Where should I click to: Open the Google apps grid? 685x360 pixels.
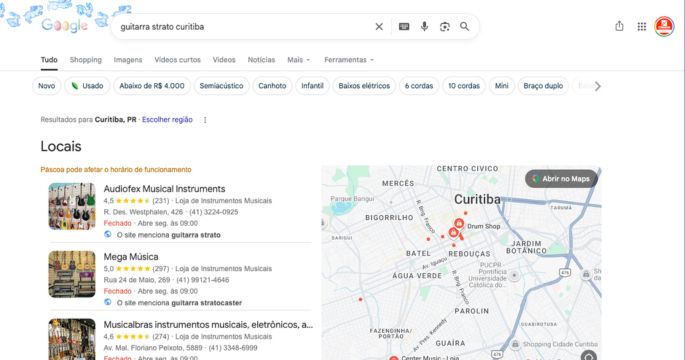(x=641, y=27)
